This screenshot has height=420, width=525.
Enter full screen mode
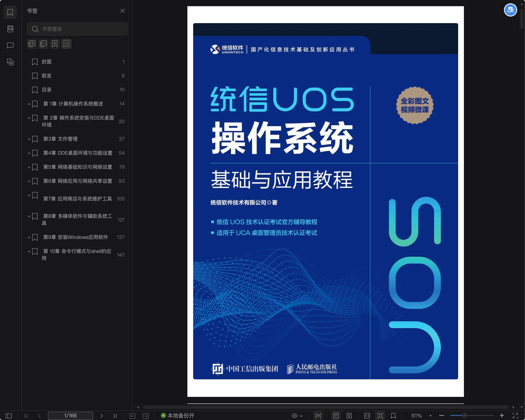[515, 416]
